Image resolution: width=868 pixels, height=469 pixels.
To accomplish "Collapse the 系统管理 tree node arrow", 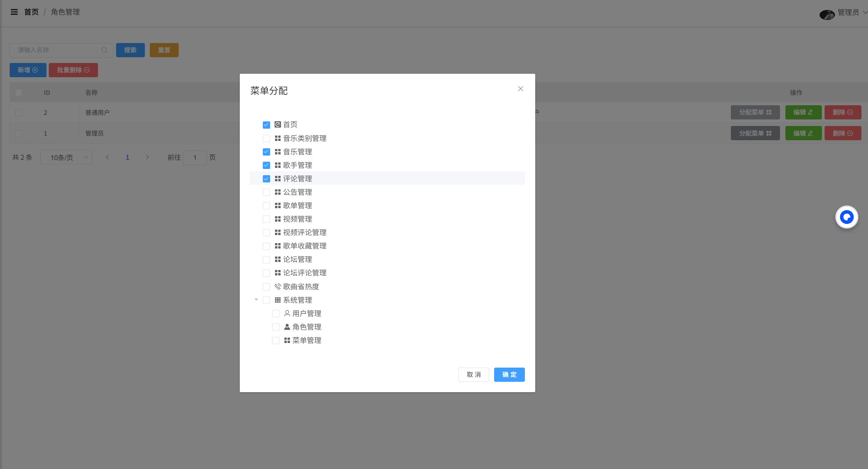I will 256,300.
